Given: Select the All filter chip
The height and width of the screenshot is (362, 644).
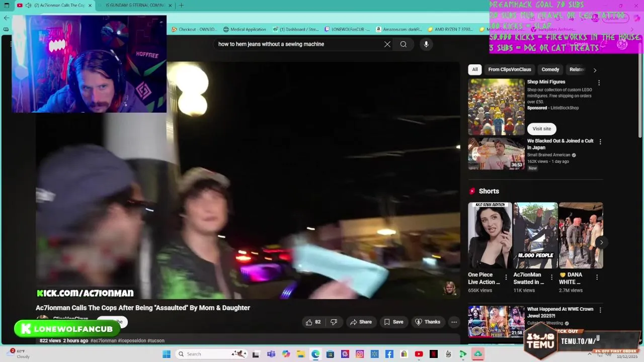Looking at the screenshot, I should 475,70.
